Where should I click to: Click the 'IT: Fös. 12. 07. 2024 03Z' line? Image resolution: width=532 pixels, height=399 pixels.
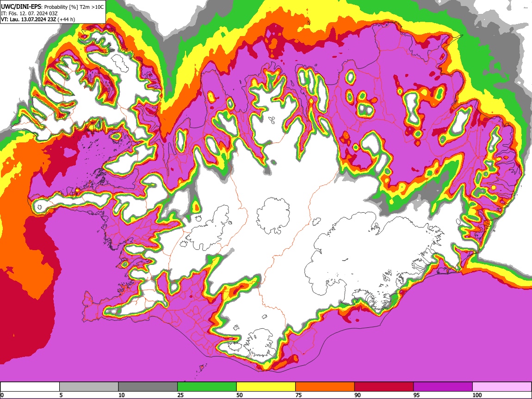coord(29,13)
